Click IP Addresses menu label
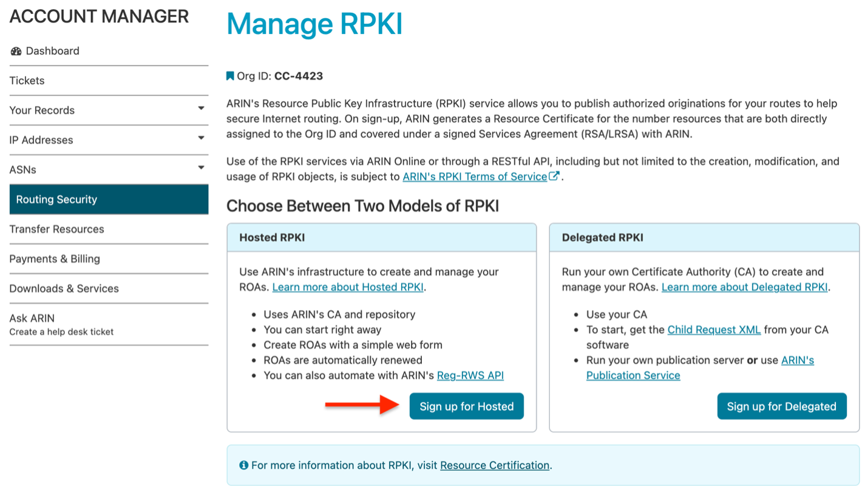 tap(41, 140)
